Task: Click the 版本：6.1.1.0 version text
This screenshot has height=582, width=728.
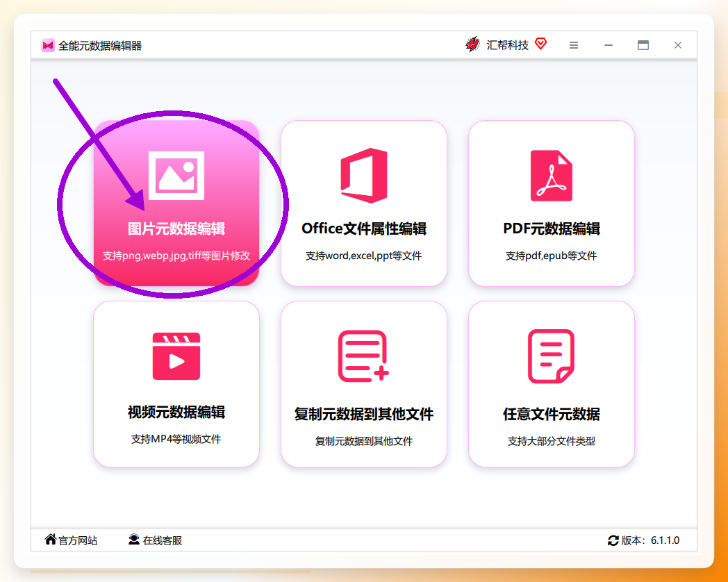Action: click(650, 540)
